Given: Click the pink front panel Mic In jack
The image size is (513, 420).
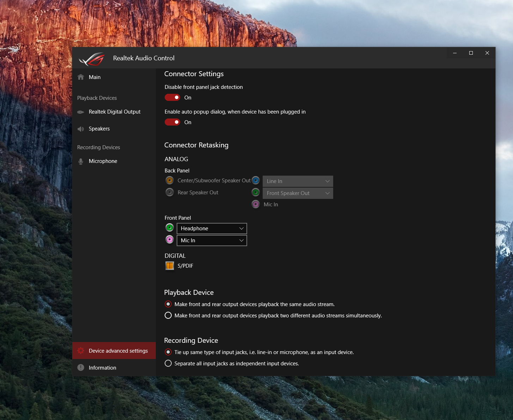Looking at the screenshot, I should pyautogui.click(x=170, y=239).
